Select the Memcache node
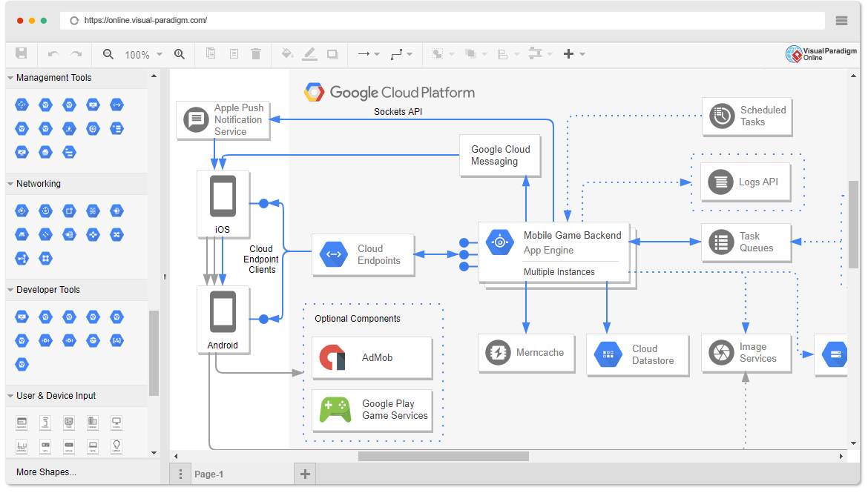 [526, 353]
